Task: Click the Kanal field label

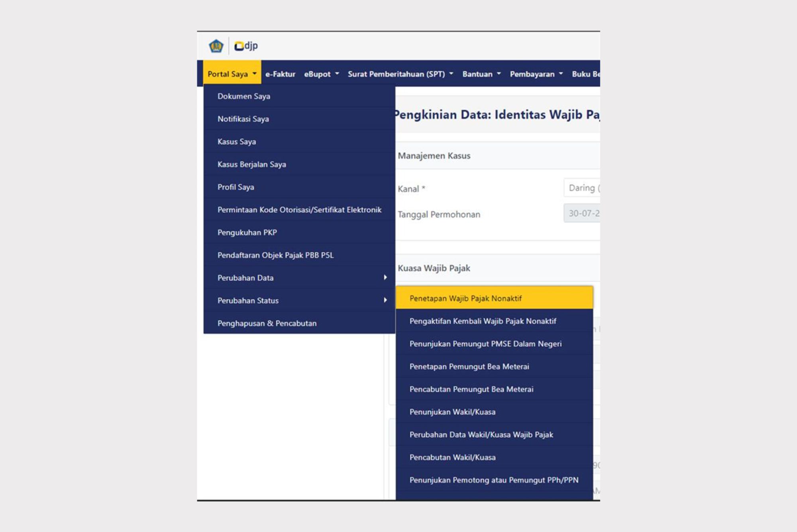Action: tap(411, 189)
